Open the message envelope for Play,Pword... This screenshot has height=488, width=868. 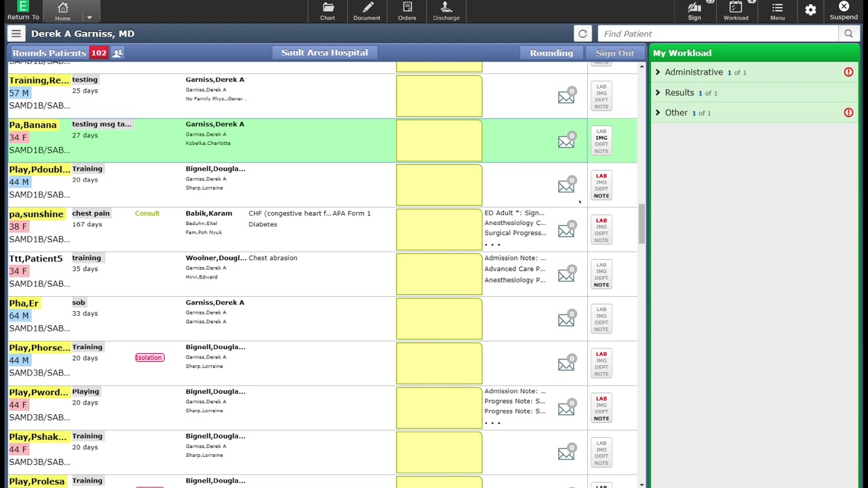(567, 408)
